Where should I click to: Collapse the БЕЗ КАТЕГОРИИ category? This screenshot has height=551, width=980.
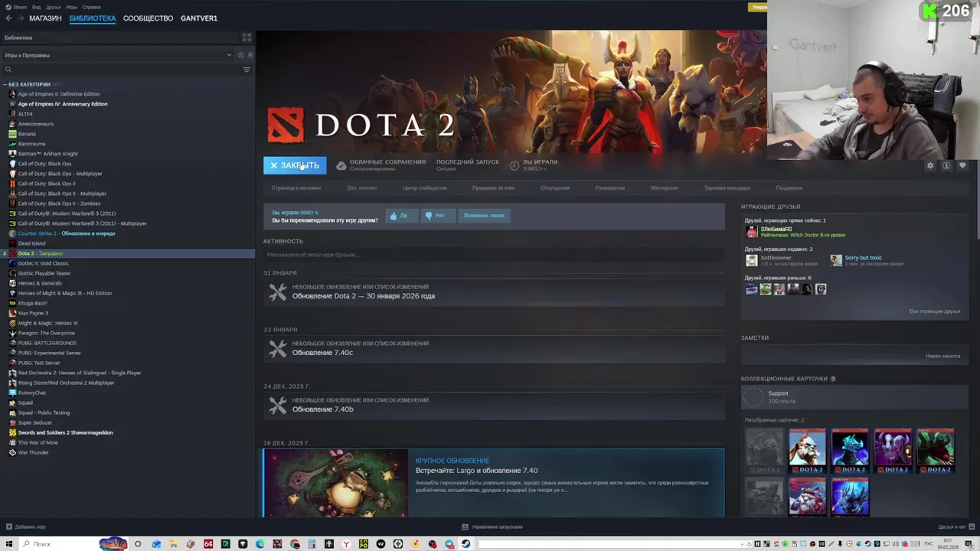pos(29,84)
